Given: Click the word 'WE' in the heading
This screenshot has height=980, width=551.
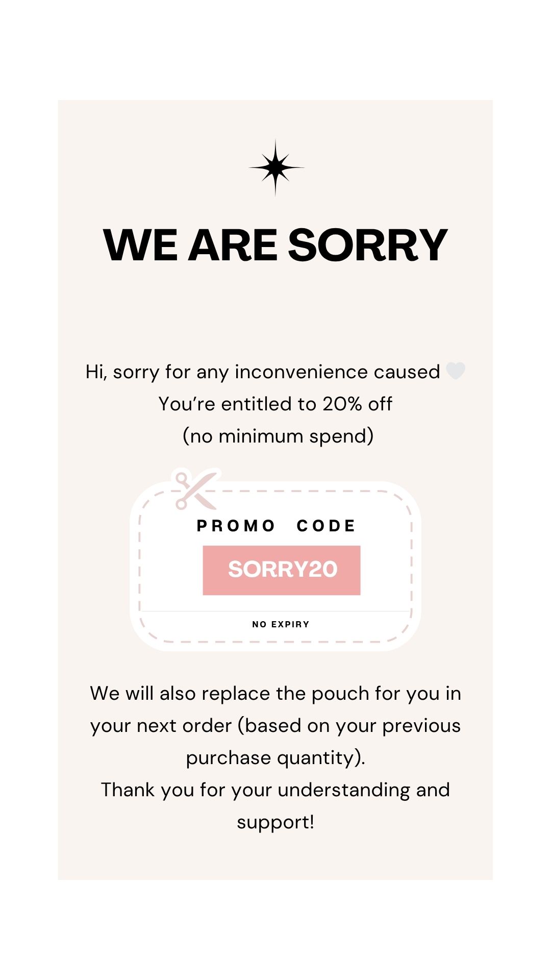Looking at the screenshot, I should point(140,246).
